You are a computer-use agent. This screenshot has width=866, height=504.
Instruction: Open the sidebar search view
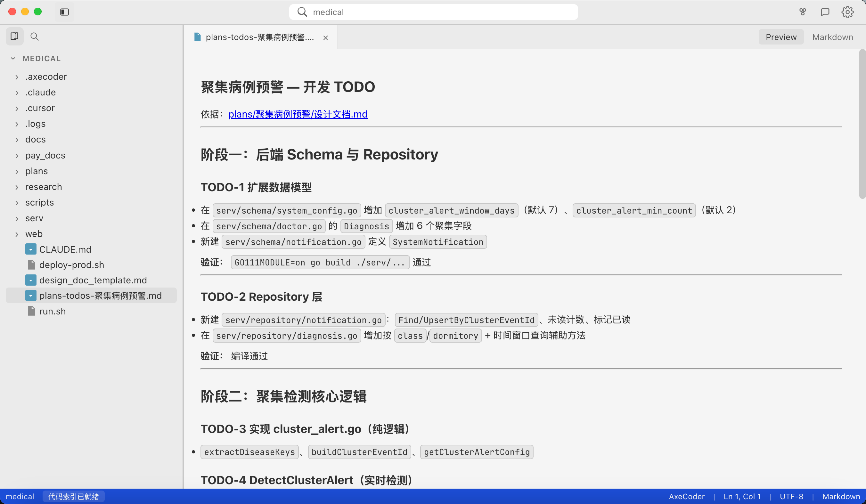click(x=34, y=36)
